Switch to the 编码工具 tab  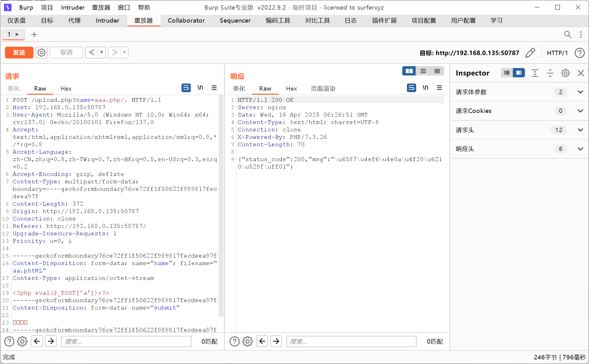[278, 20]
